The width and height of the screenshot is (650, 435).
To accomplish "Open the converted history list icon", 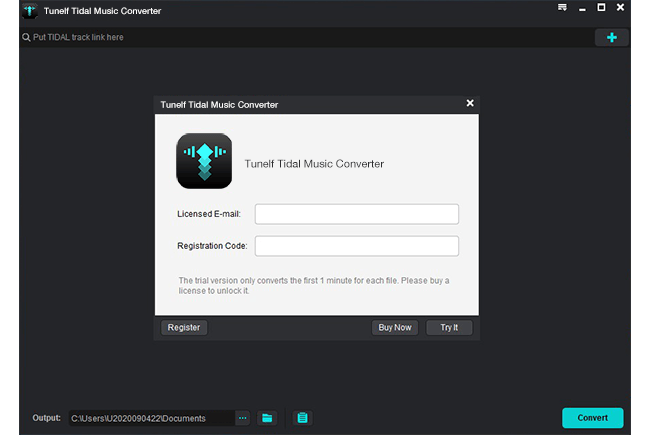I will coord(303,418).
